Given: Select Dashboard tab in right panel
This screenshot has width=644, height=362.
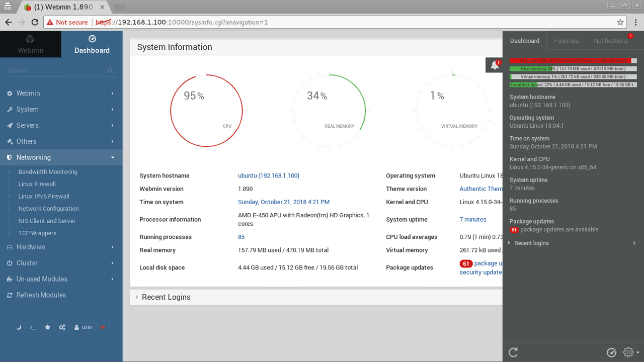Looking at the screenshot, I should coord(525,41).
